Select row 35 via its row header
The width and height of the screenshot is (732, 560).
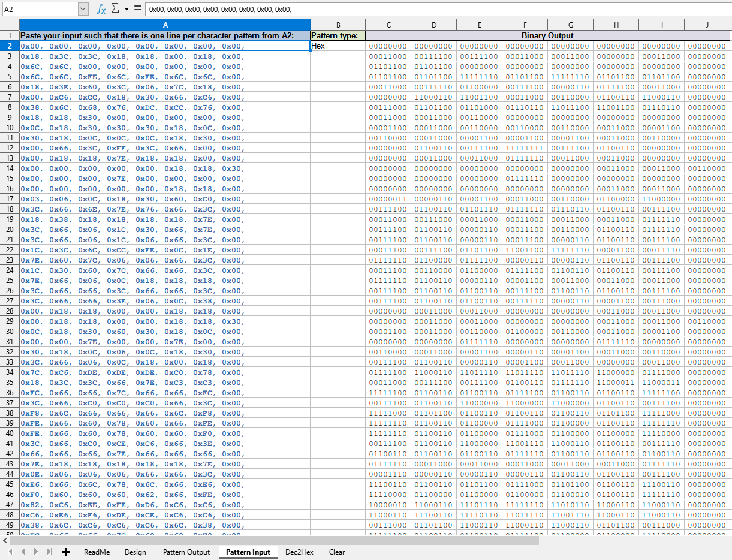click(x=10, y=382)
